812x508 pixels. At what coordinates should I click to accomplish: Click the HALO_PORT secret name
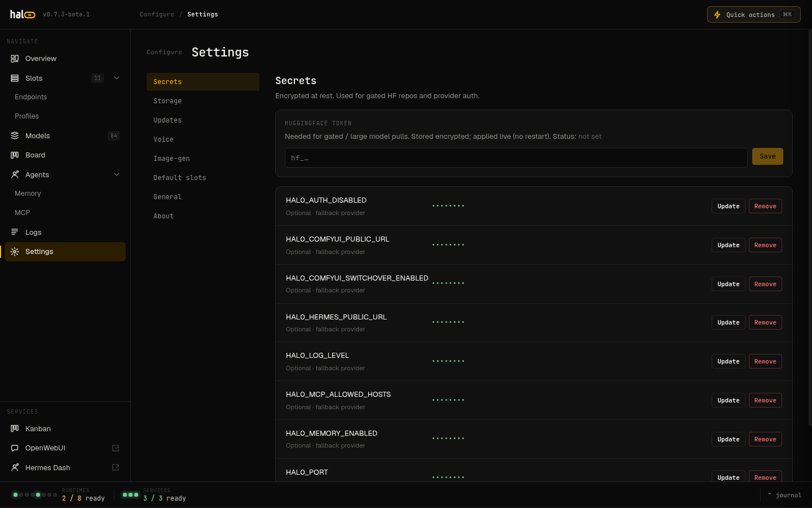coord(307,472)
